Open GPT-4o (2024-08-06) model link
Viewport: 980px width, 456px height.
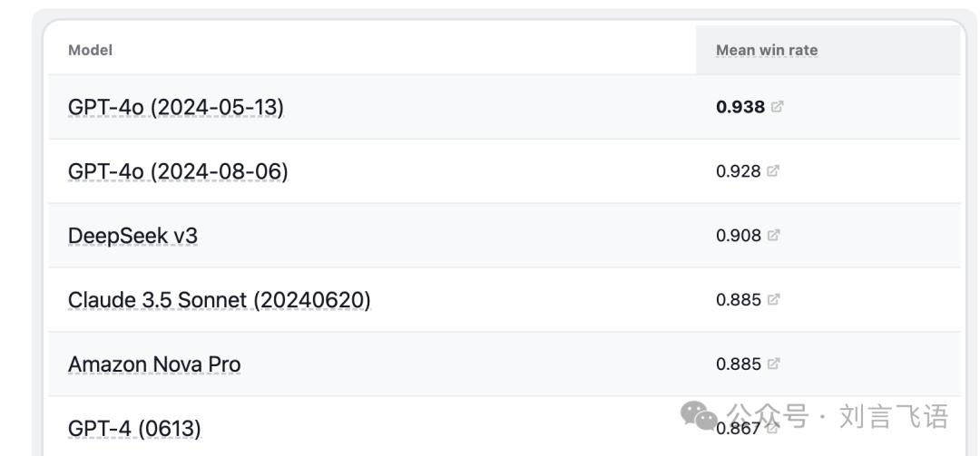coord(178,171)
